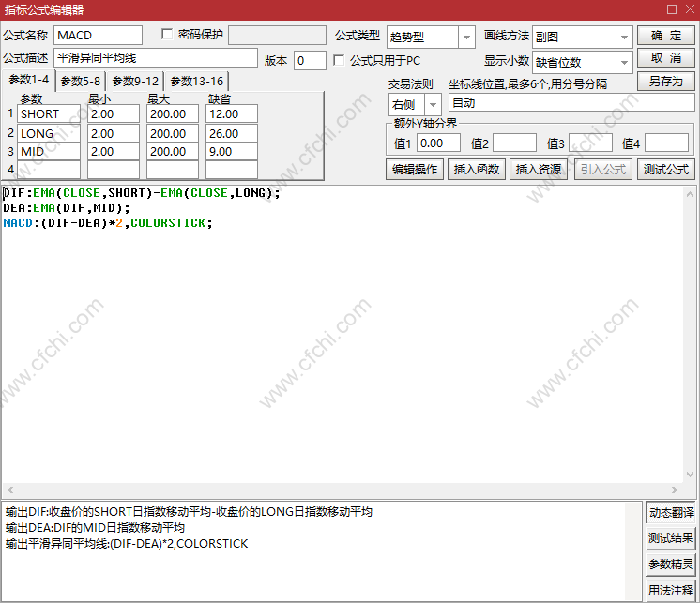This screenshot has height=603, width=700.
Task: Run the 测试公式 button
Action: pyautogui.click(x=665, y=170)
